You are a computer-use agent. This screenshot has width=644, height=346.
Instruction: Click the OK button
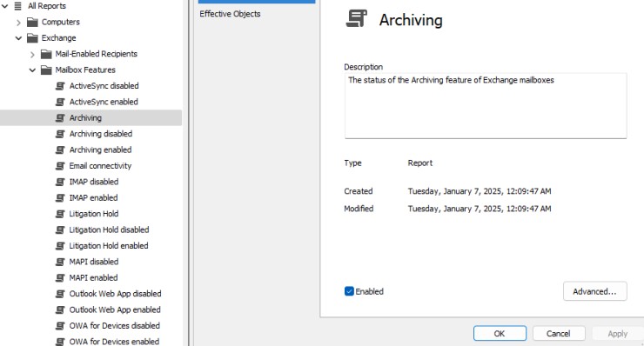500,333
